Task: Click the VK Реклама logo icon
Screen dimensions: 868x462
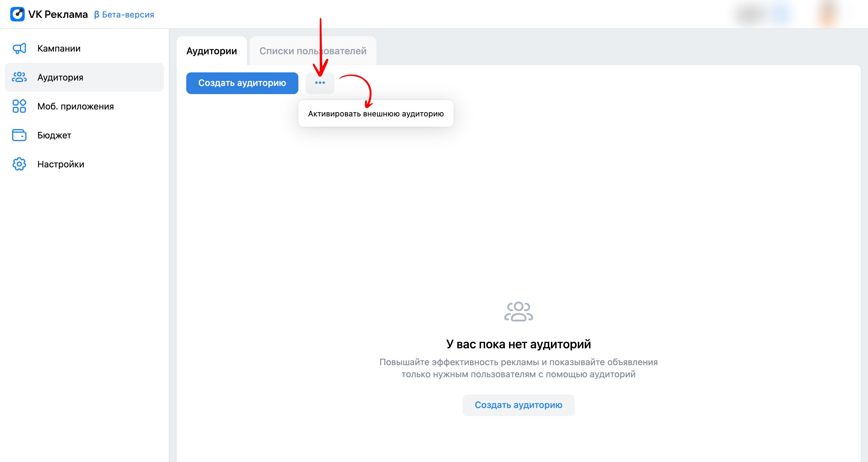Action: 17,14
